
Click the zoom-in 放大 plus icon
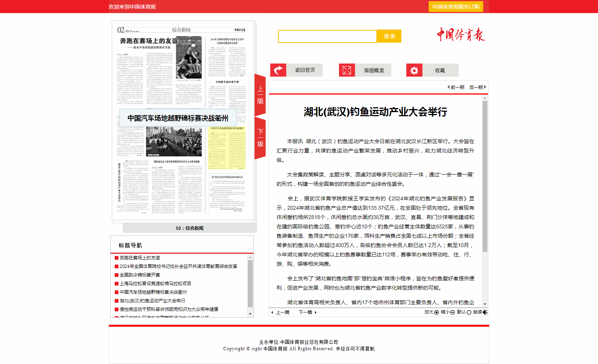(x=436, y=312)
